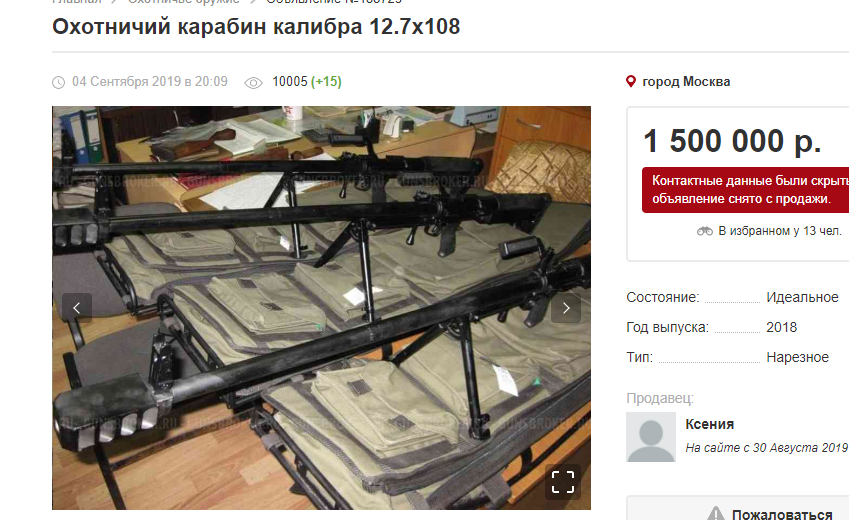Click the 1 500 000 р. price
849x520 pixels.
(x=732, y=141)
